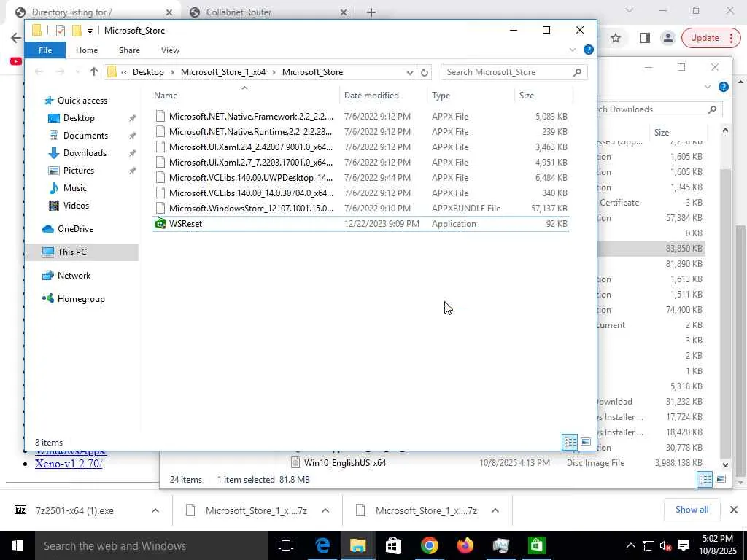
Task: Open the File menu tab
Action: click(x=45, y=50)
